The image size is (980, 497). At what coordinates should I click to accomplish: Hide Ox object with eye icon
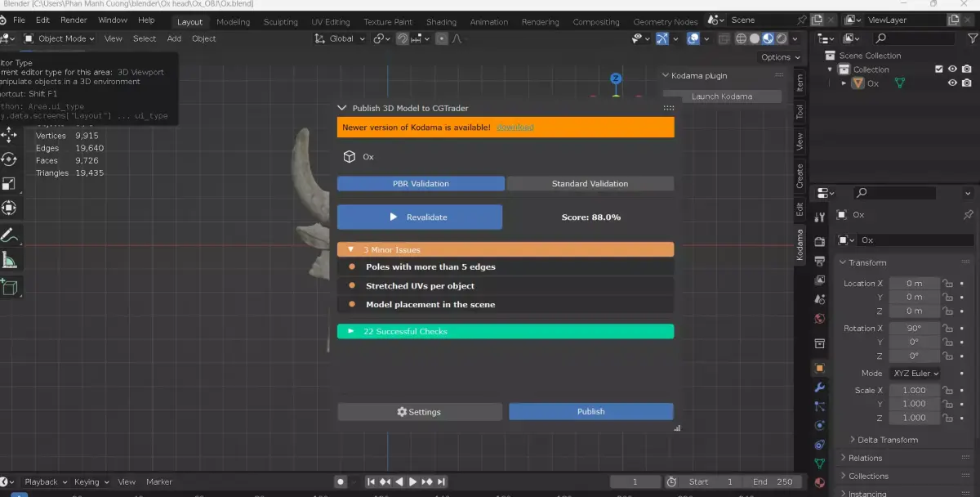pos(952,83)
